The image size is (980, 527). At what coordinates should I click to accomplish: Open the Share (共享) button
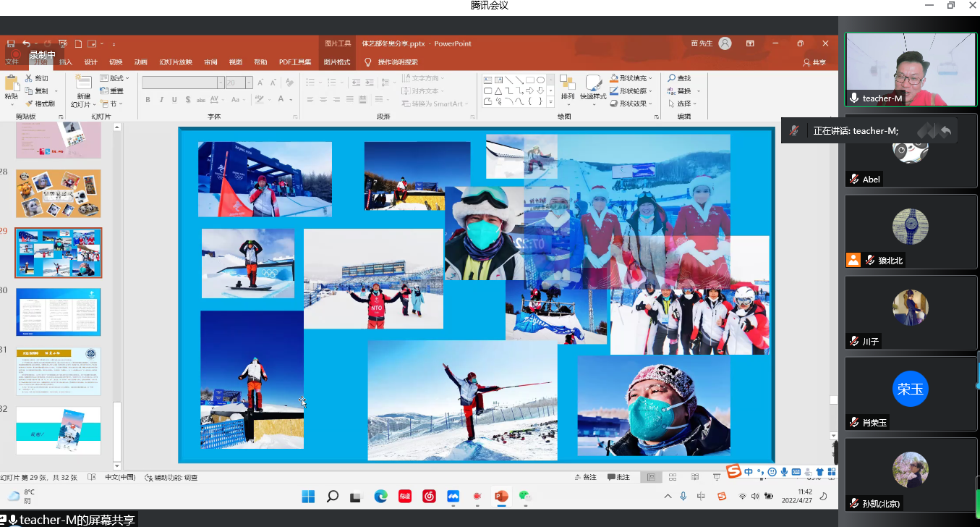pyautogui.click(x=814, y=62)
